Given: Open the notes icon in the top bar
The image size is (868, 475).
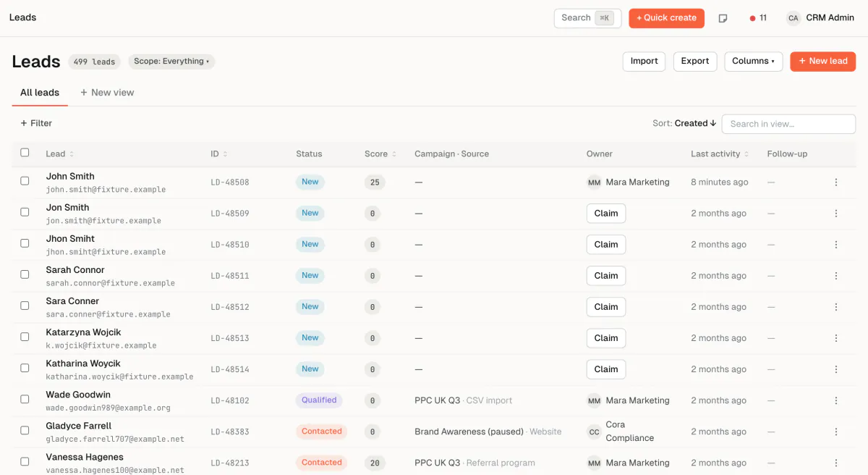Looking at the screenshot, I should (x=723, y=18).
